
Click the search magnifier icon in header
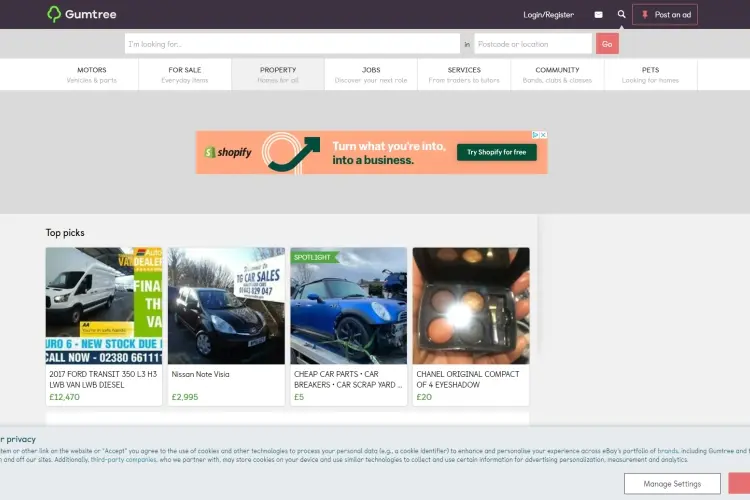coord(621,14)
